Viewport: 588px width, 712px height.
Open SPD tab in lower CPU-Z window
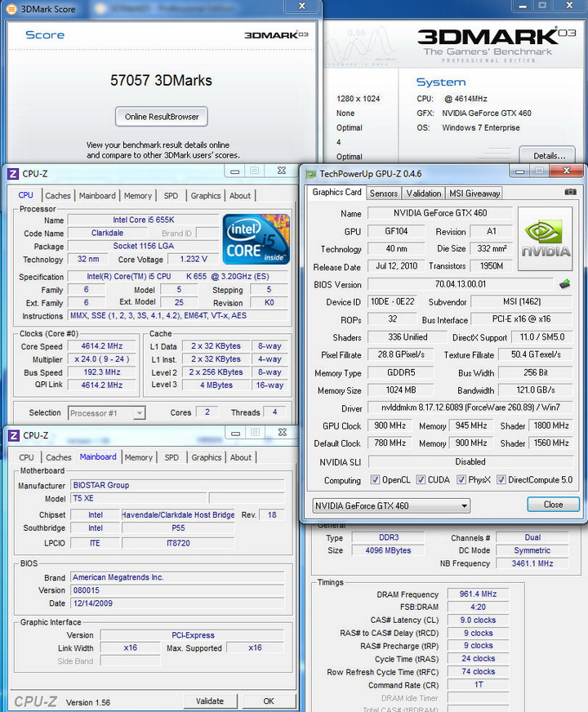pyautogui.click(x=171, y=458)
